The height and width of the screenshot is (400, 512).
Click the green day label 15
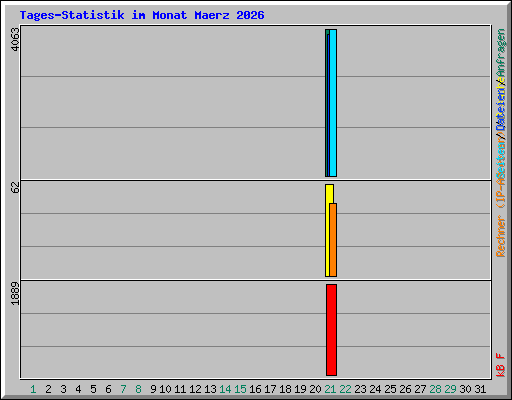click(x=240, y=389)
